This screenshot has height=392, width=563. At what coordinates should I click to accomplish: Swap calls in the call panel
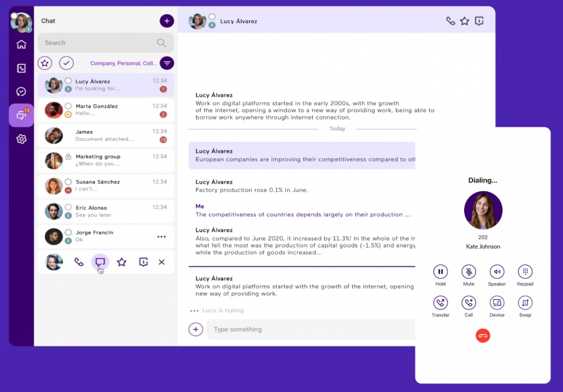525,303
